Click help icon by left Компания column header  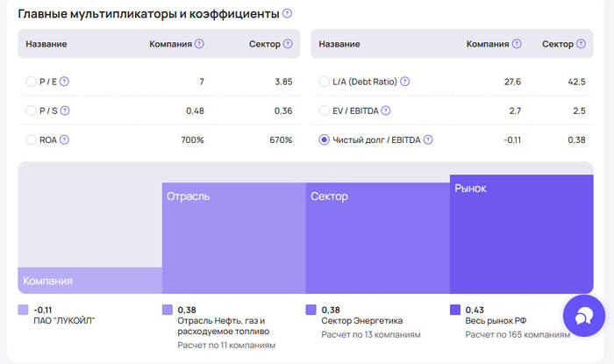(x=199, y=44)
